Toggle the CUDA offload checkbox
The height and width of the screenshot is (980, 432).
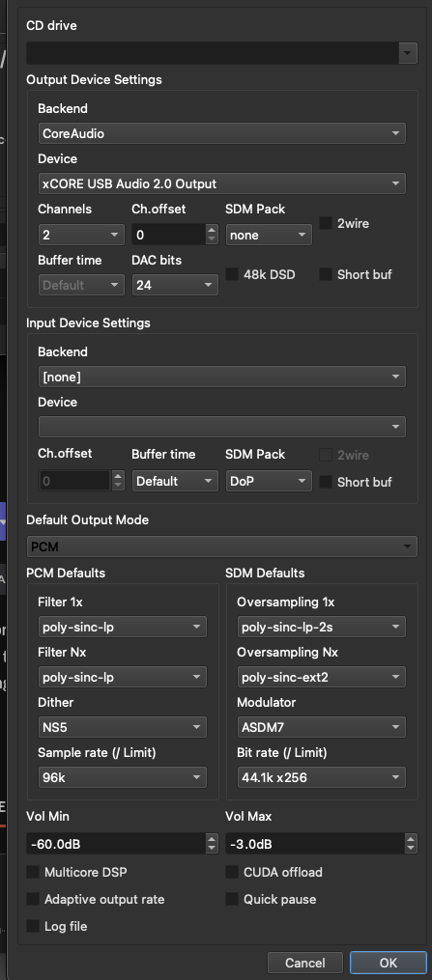(x=232, y=872)
